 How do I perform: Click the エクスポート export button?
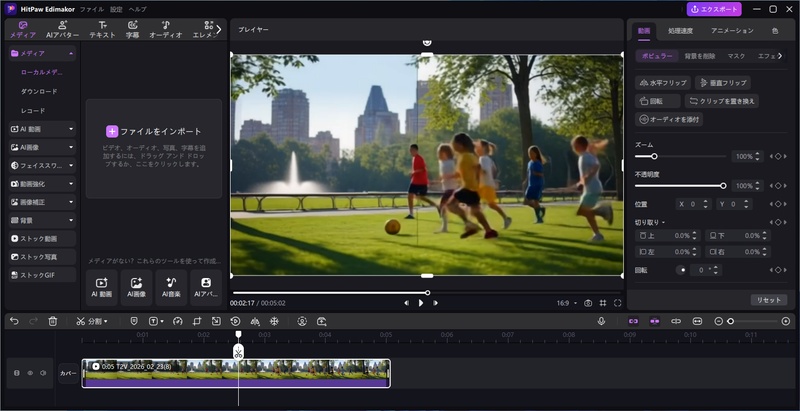[714, 9]
